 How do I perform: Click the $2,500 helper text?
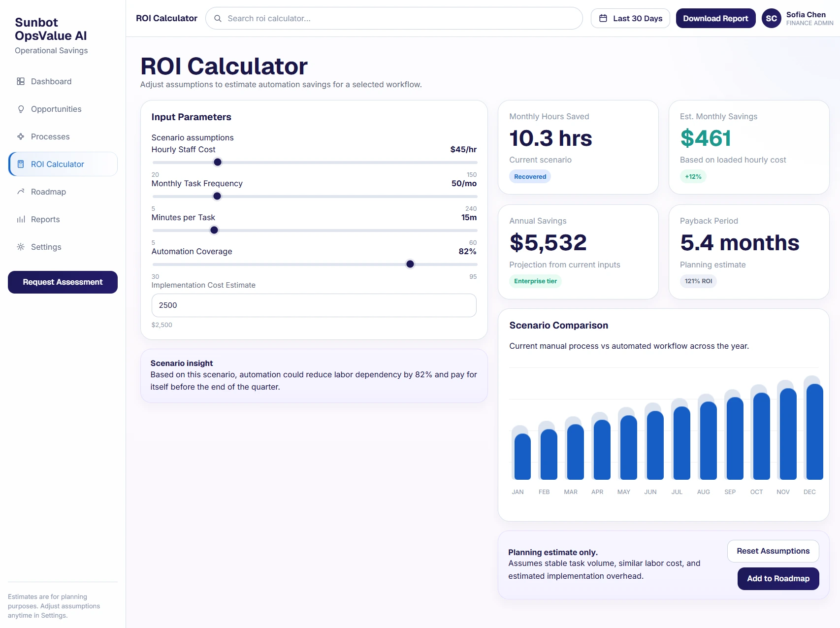point(162,325)
